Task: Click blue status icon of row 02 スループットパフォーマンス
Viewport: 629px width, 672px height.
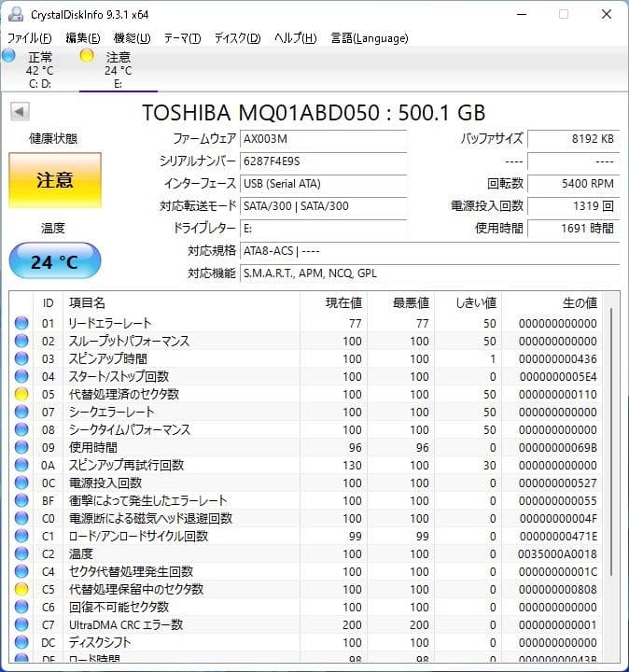Action: click(x=21, y=341)
